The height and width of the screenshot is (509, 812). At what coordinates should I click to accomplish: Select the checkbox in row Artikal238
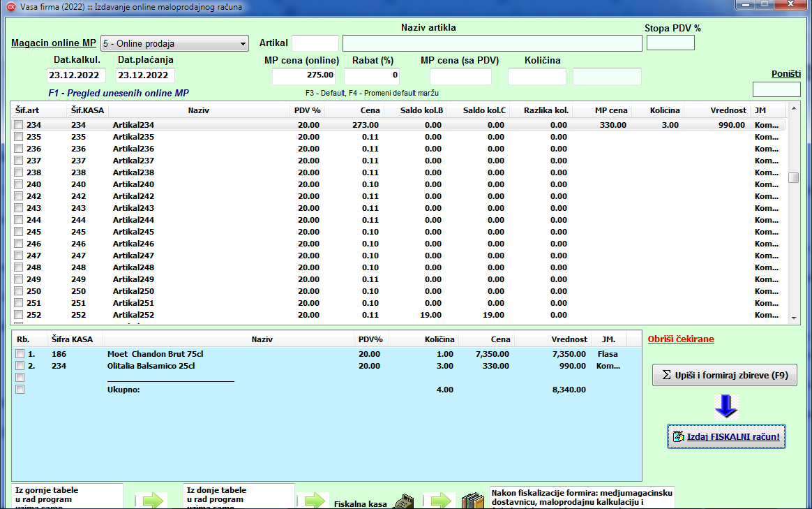pos(19,172)
